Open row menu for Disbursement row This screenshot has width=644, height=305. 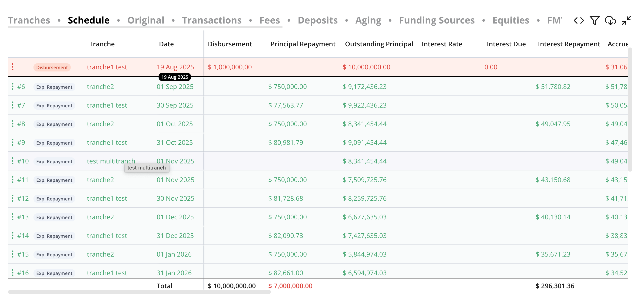13,67
